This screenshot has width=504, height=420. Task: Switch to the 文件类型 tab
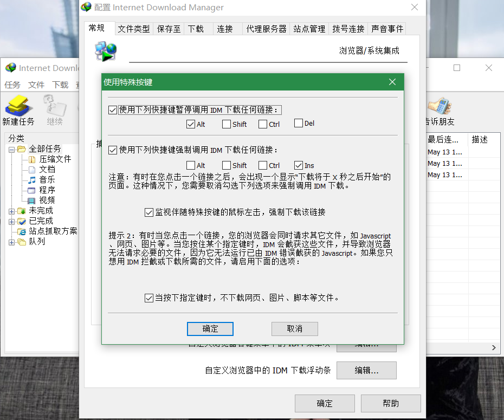click(x=134, y=29)
